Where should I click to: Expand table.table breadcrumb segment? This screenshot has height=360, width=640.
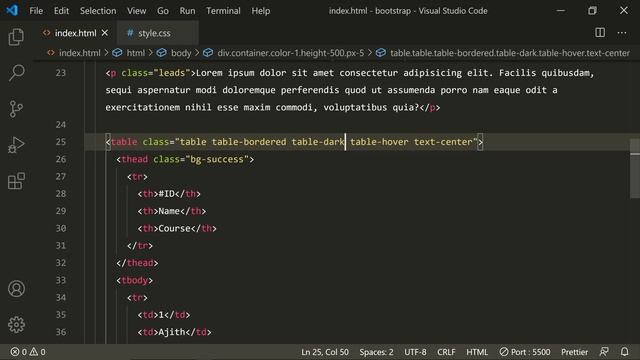click(x=510, y=53)
